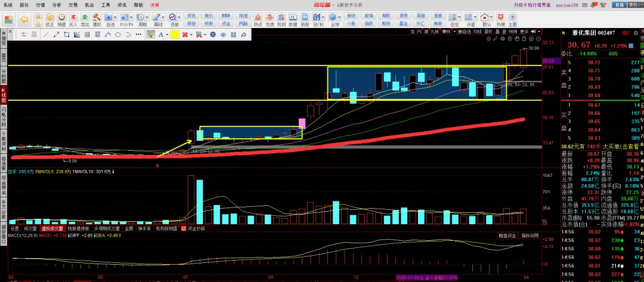Open the 龙虎 ranking icon
Image resolution: width=644 pixels, height=282 pixels.
point(270,19)
